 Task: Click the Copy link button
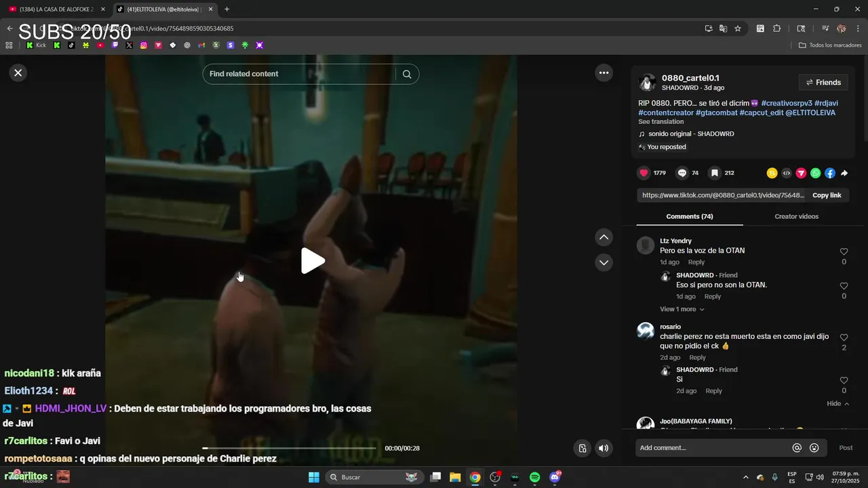(827, 195)
